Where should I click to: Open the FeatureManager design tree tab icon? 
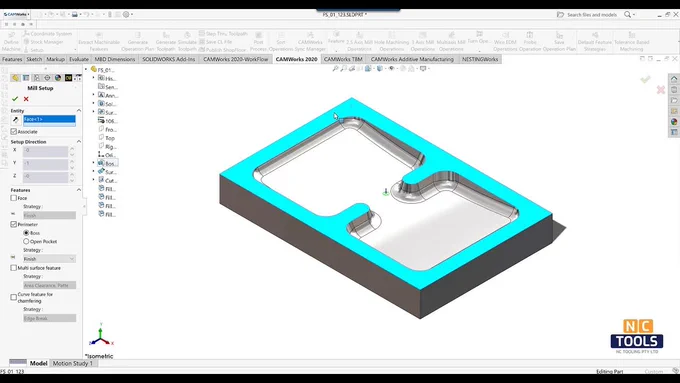15,78
